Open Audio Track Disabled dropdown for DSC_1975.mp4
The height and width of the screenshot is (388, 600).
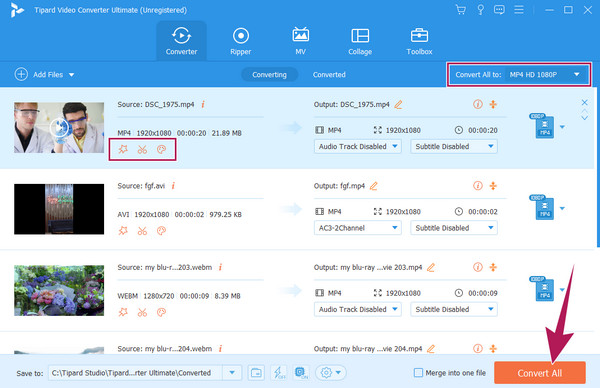358,146
